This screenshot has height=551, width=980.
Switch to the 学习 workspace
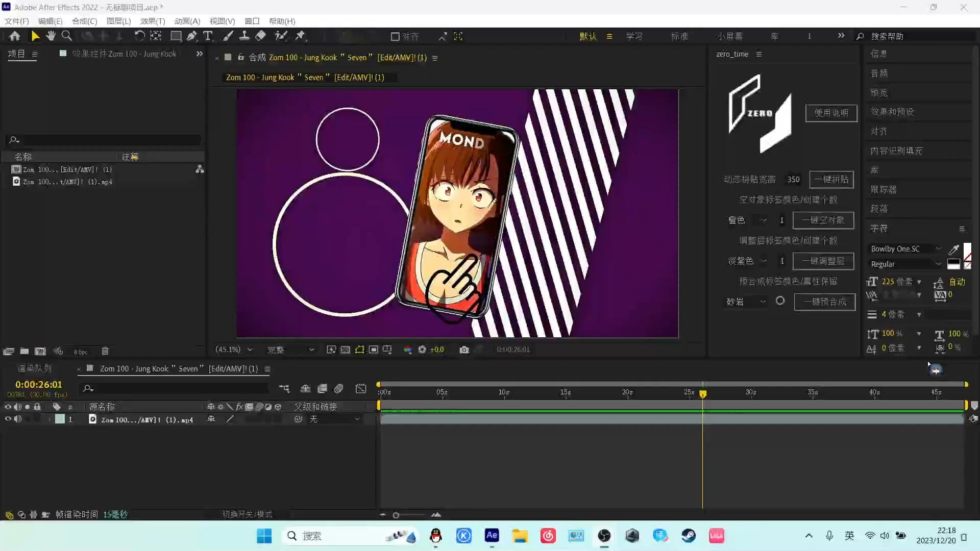pos(634,36)
